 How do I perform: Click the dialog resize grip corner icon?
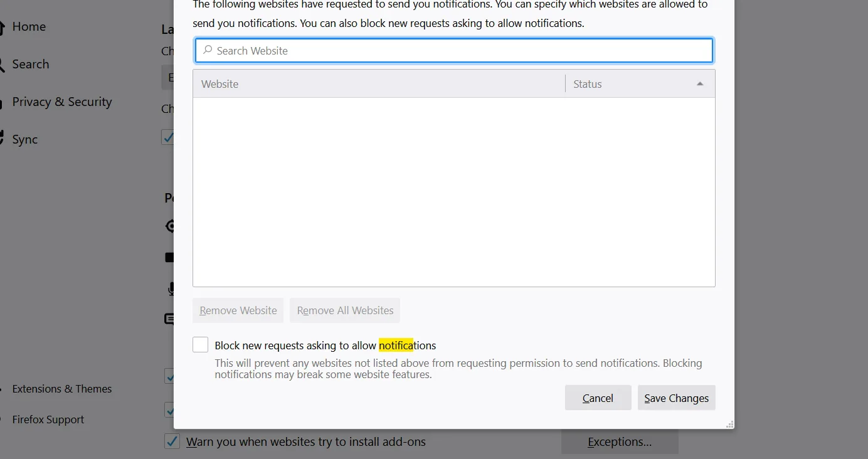[729, 425]
